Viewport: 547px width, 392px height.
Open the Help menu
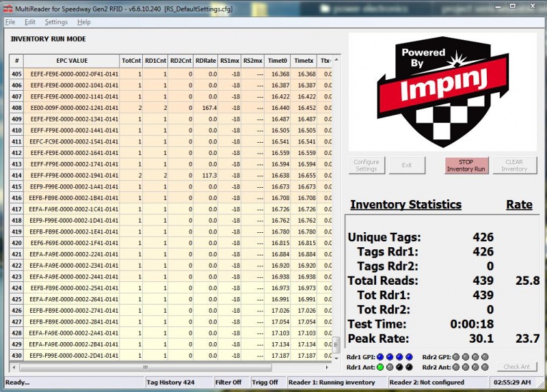click(x=83, y=22)
